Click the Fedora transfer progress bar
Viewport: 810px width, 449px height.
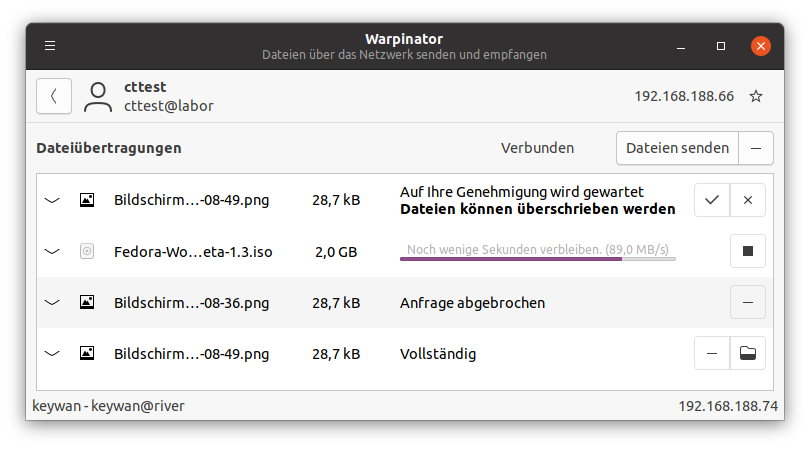[x=538, y=258]
